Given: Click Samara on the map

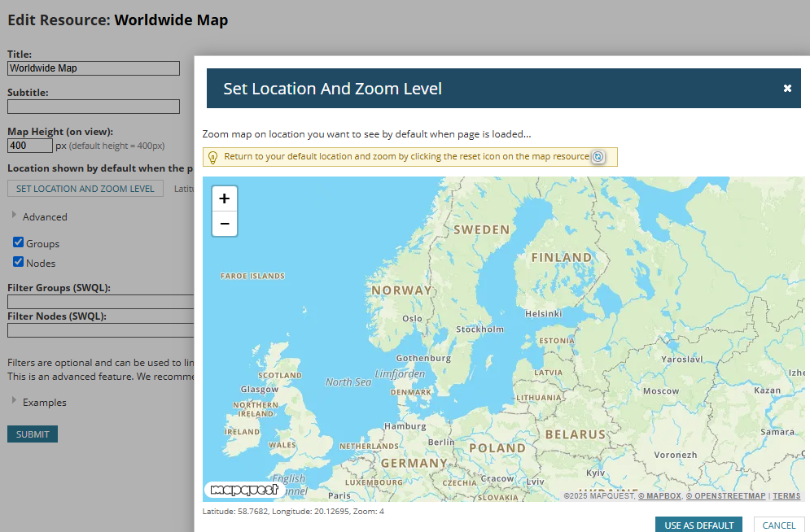Looking at the screenshot, I should pyautogui.click(x=777, y=432).
